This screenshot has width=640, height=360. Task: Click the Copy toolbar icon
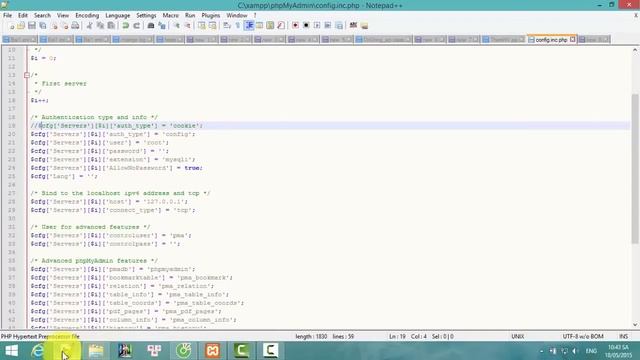(x=100, y=26)
